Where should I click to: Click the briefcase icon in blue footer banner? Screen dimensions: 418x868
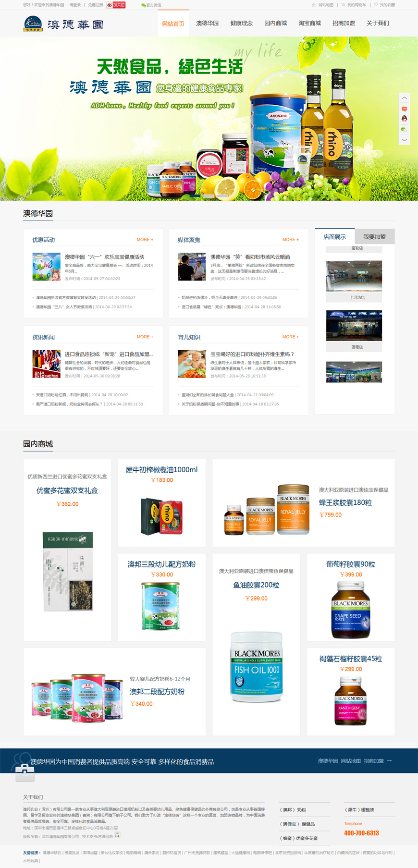(25, 772)
